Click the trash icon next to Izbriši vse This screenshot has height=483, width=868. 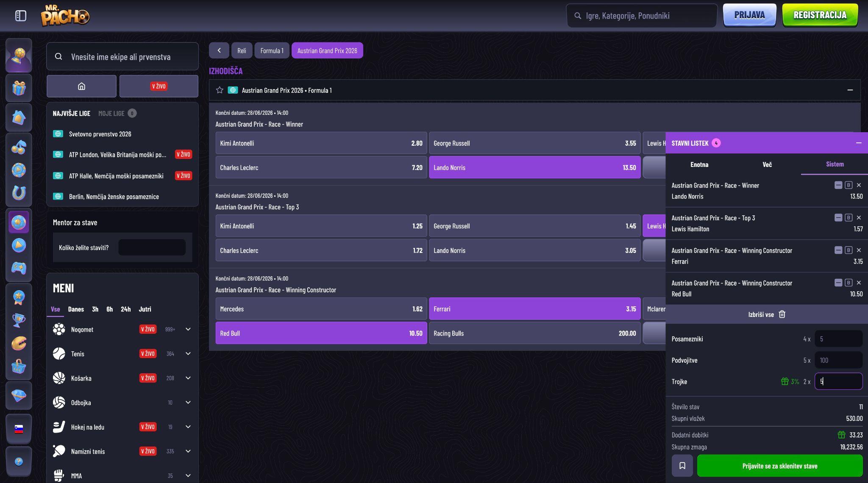(782, 314)
